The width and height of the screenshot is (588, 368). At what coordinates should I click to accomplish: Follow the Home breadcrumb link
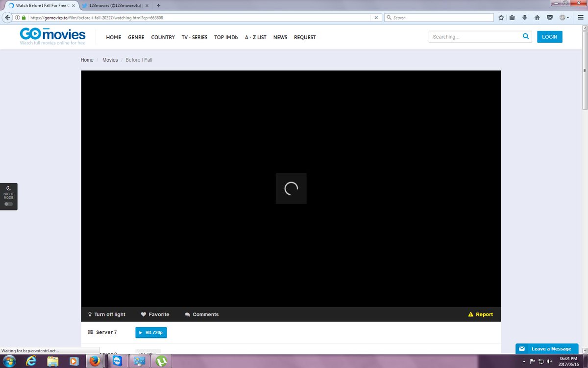[x=87, y=60]
